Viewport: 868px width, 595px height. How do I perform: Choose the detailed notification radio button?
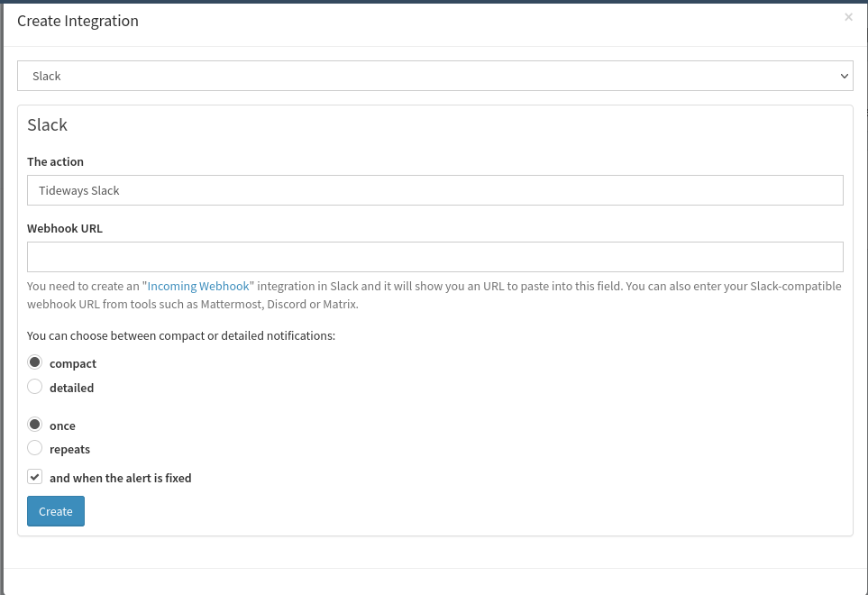click(x=35, y=387)
